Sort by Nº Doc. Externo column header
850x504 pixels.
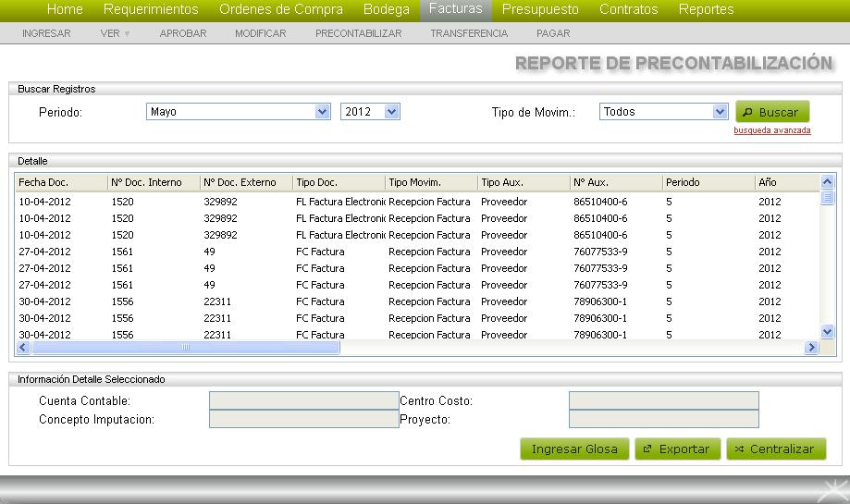pos(247,182)
